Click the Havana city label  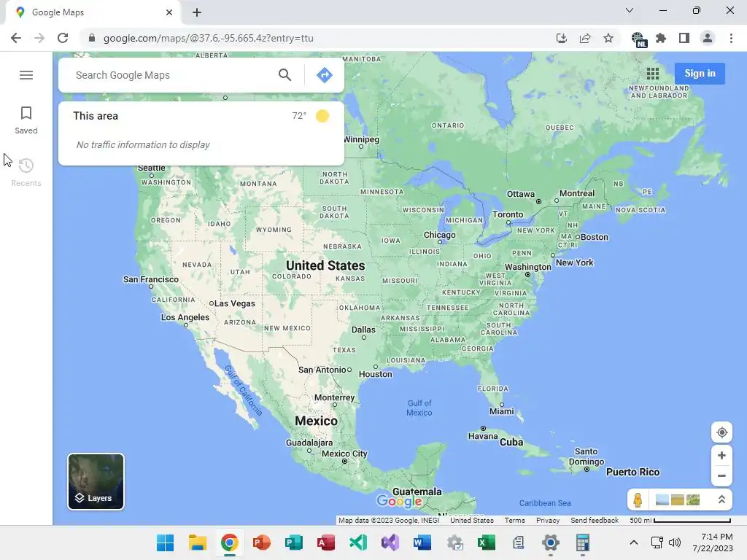(483, 436)
